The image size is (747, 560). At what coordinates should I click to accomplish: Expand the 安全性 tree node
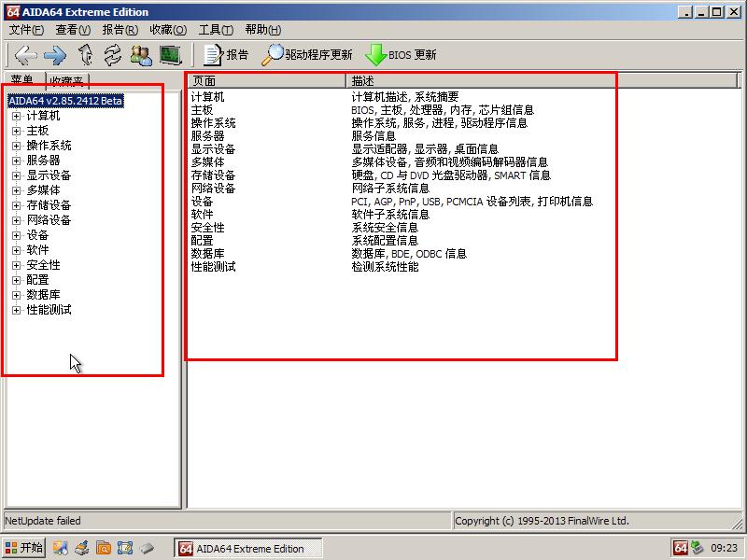16,265
